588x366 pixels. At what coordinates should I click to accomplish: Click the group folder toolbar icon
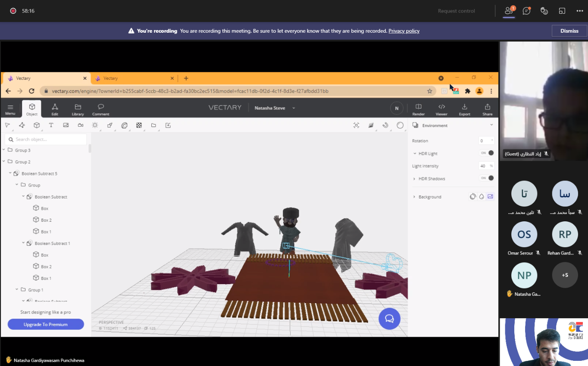[x=153, y=125]
